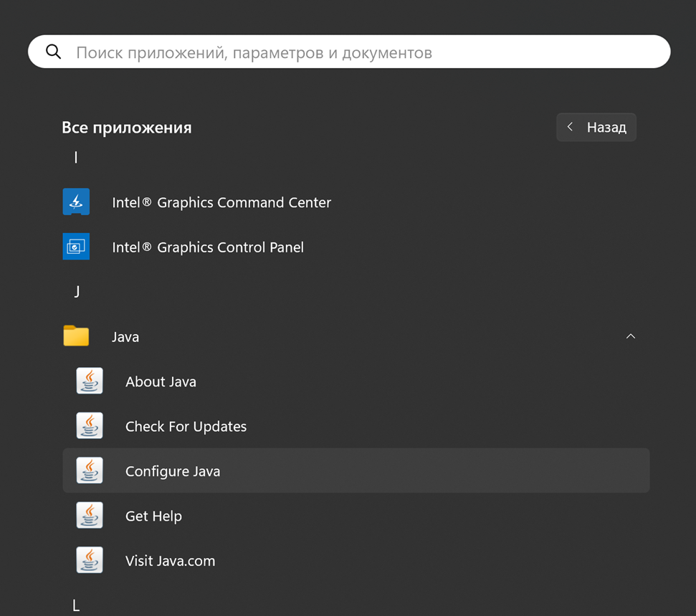This screenshot has width=696, height=616.
Task: Open the letter I section header
Action: pyautogui.click(x=76, y=157)
